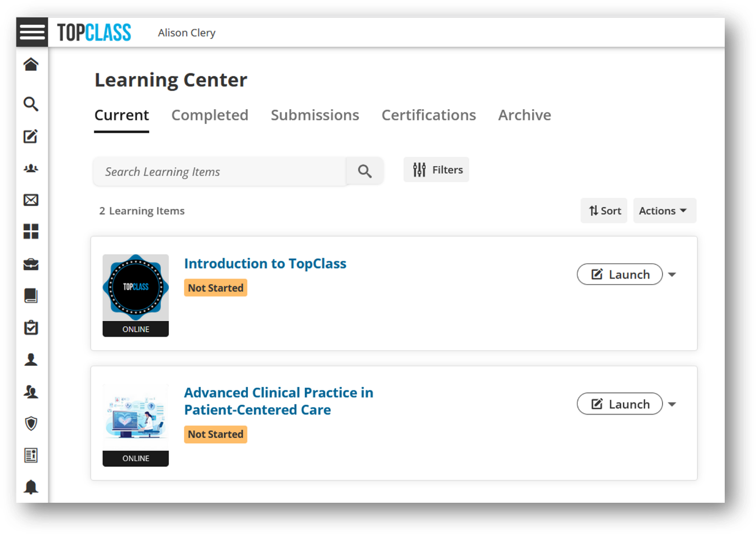The height and width of the screenshot is (534, 756).
Task: Click the TopClass logo
Action: [94, 32]
